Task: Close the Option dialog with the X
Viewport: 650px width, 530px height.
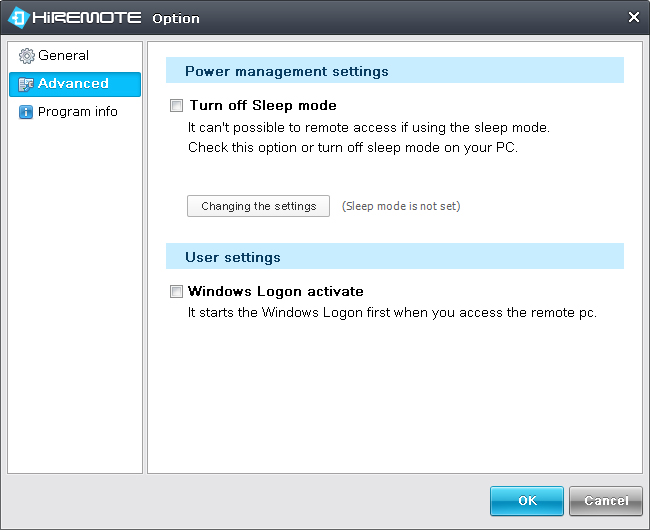Action: coord(633,17)
